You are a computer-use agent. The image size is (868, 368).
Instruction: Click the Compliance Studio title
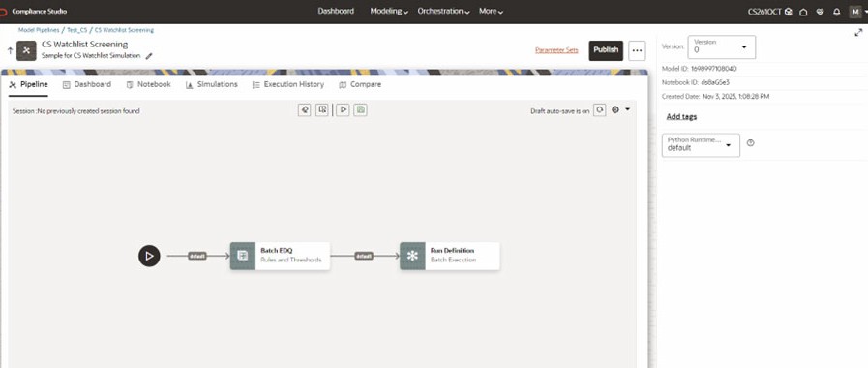pyautogui.click(x=40, y=11)
